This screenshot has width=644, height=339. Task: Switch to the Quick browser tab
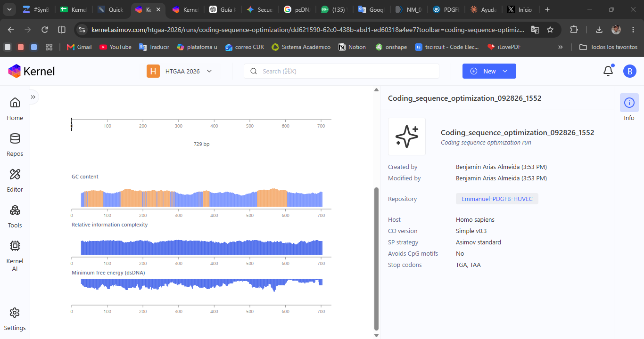[110, 9]
